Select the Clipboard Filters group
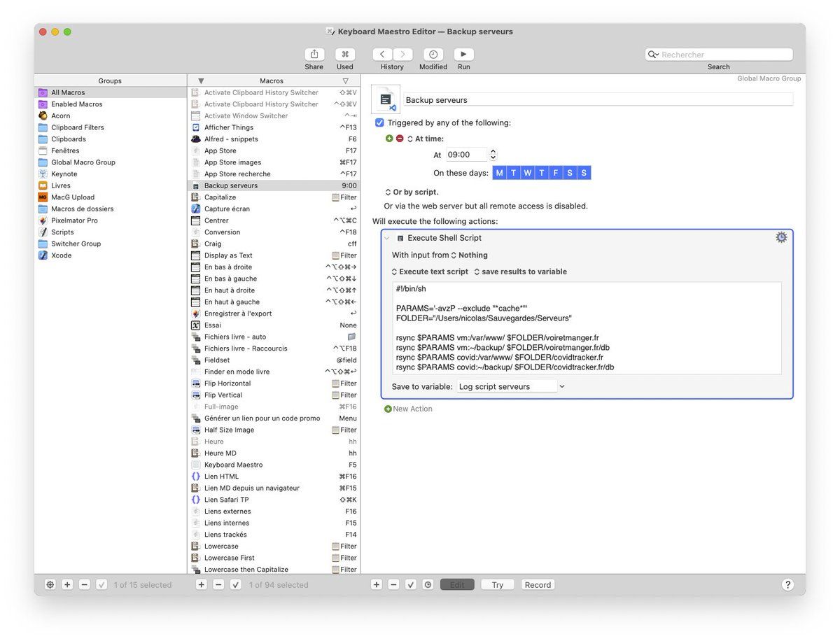 point(77,127)
